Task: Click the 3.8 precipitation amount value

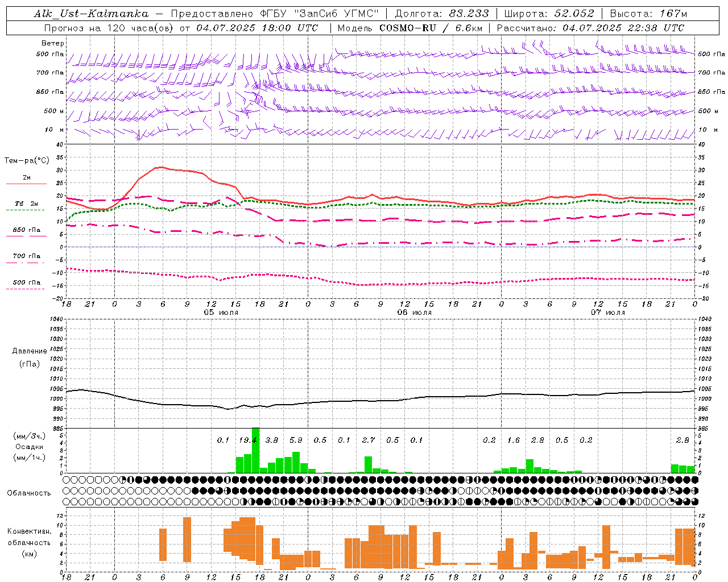Action: (x=272, y=440)
